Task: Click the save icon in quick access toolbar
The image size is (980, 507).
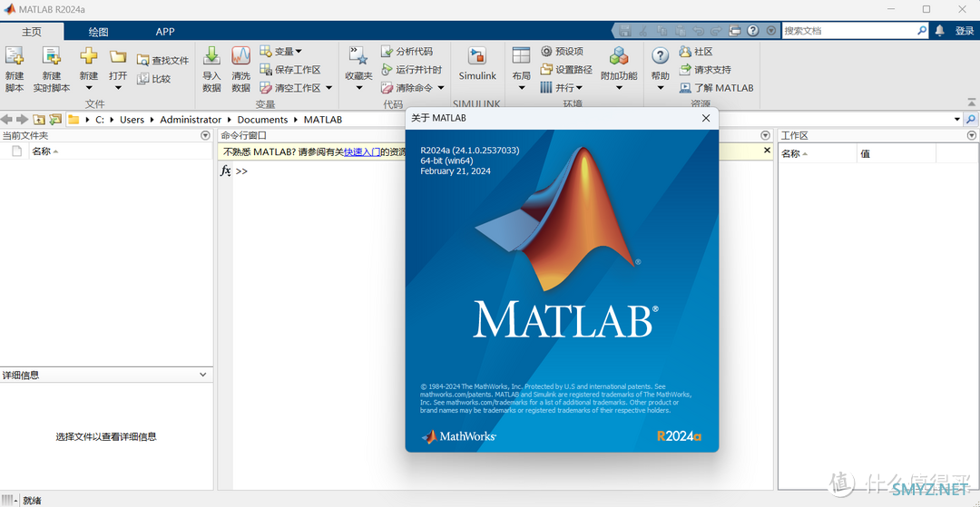Action: 625,30
